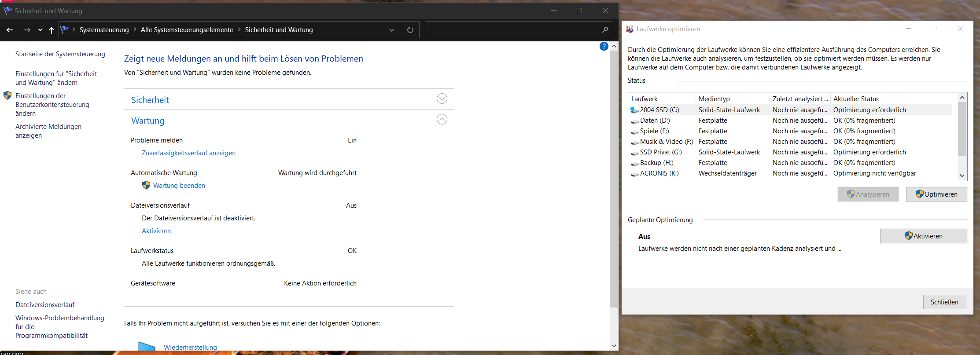Go up one folder level
The width and height of the screenshot is (980, 355).
pos(52,30)
